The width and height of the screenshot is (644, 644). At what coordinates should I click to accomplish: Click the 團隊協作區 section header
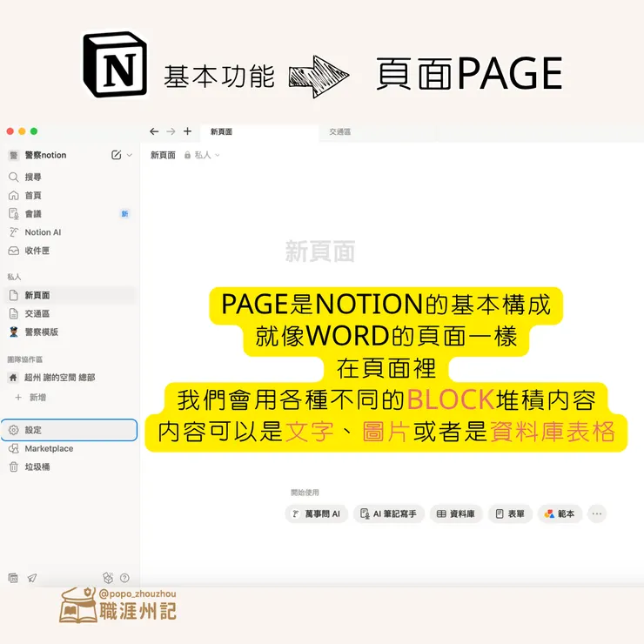(x=25, y=359)
